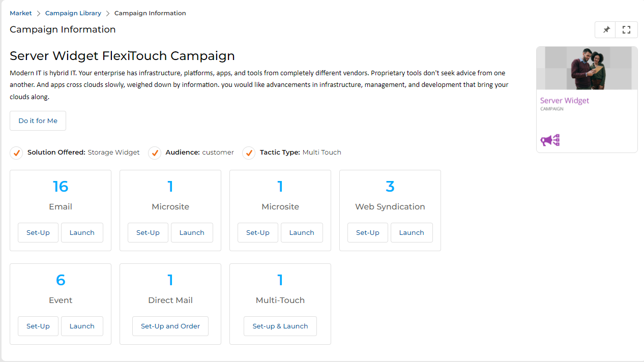This screenshot has width=644, height=362.
Task: Open Set-Up for the Event tactic
Action: coord(38,326)
